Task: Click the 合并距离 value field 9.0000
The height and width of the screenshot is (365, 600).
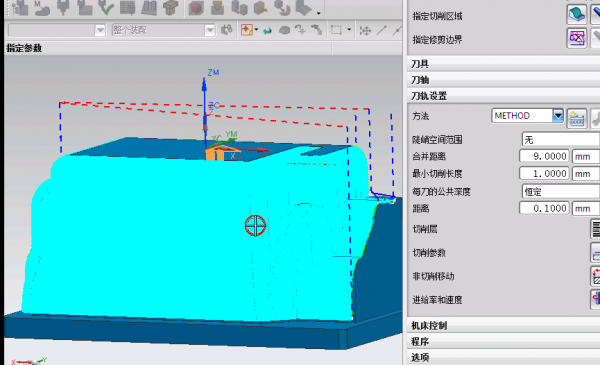Action: click(x=544, y=156)
